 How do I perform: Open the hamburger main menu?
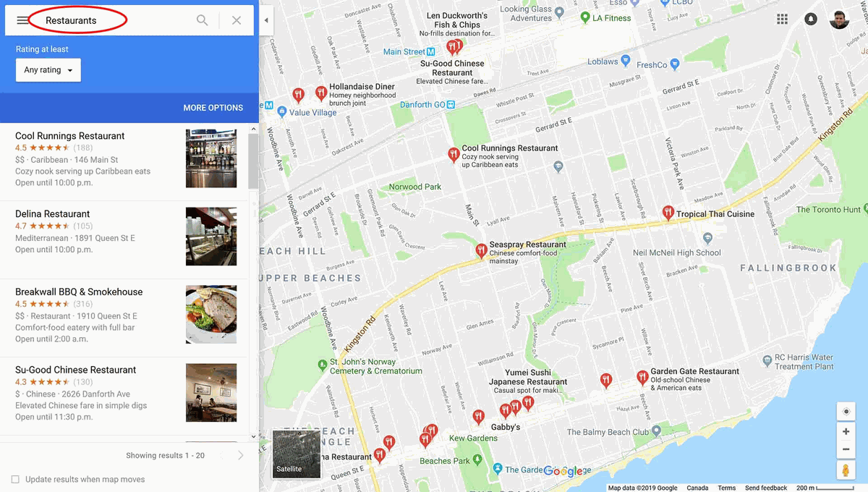pos(22,20)
